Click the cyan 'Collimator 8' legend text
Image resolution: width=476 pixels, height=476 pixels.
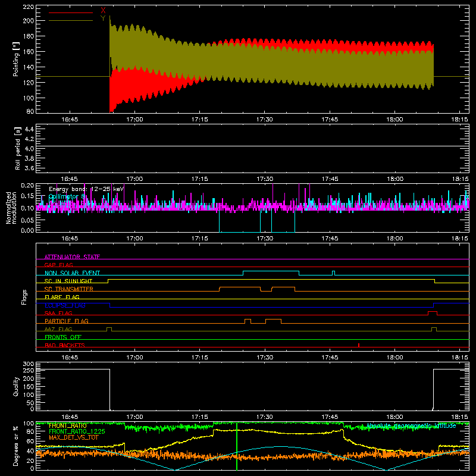(67, 196)
